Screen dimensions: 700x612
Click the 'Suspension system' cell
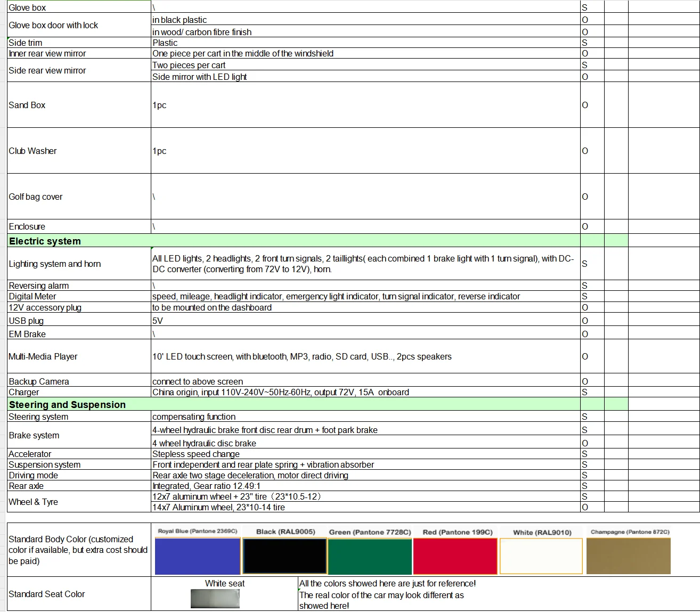coord(79,464)
